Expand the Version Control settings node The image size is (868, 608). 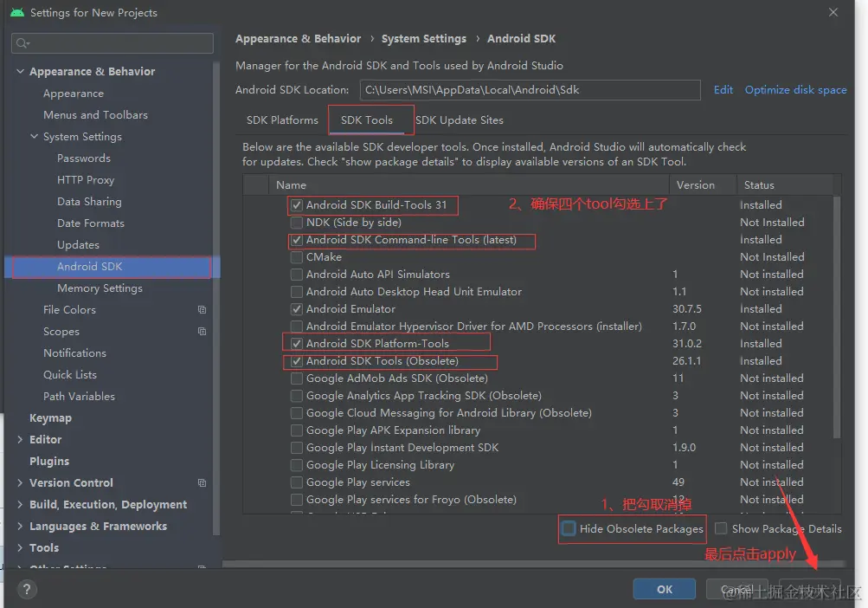point(21,482)
